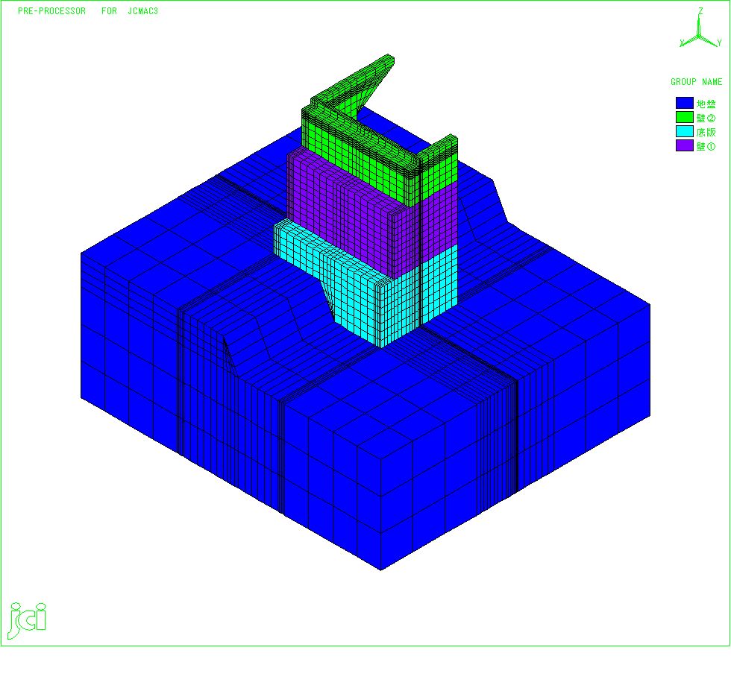
Task: Select the green 壁② color swatch
Action: 685,117
